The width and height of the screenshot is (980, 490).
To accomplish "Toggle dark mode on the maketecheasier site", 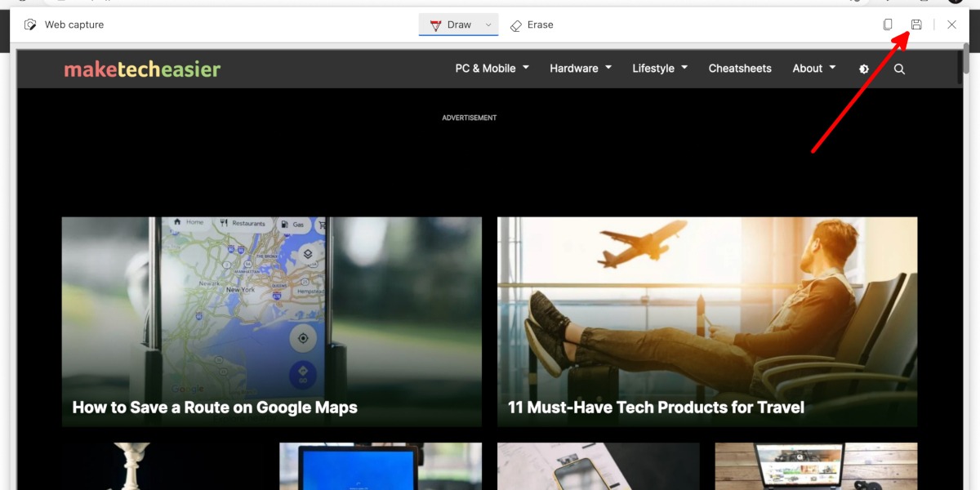I will [x=864, y=69].
